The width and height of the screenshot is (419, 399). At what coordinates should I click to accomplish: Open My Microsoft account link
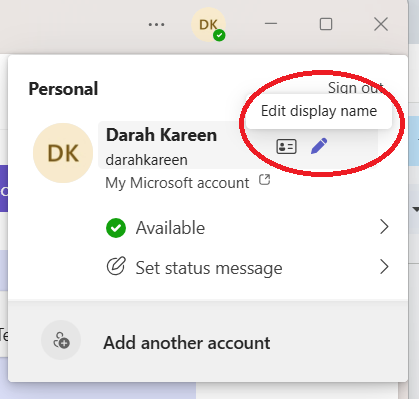(x=177, y=183)
